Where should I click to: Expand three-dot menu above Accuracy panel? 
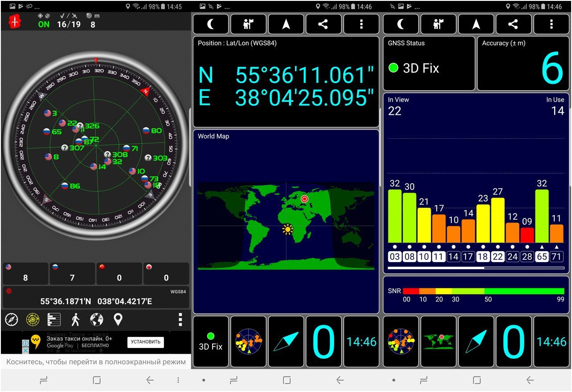[551, 24]
